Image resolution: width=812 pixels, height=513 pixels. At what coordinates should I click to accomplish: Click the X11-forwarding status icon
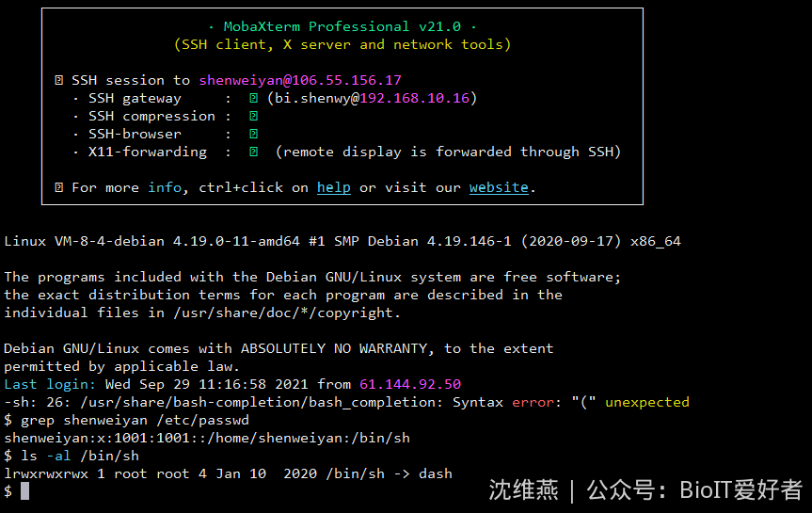(254, 152)
